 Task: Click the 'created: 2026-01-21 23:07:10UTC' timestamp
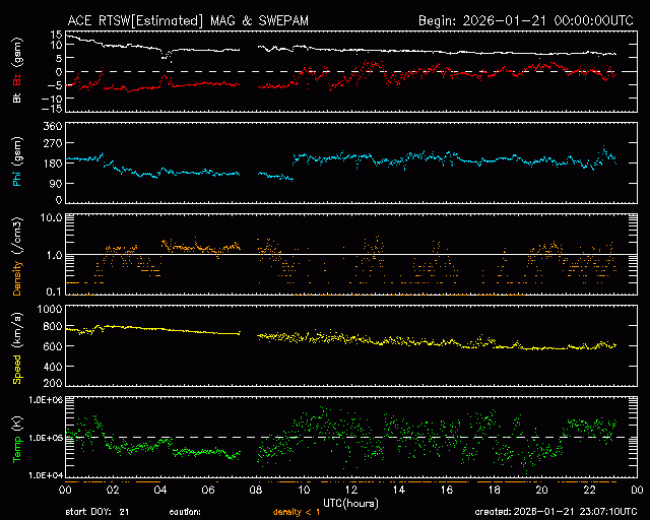click(556, 512)
